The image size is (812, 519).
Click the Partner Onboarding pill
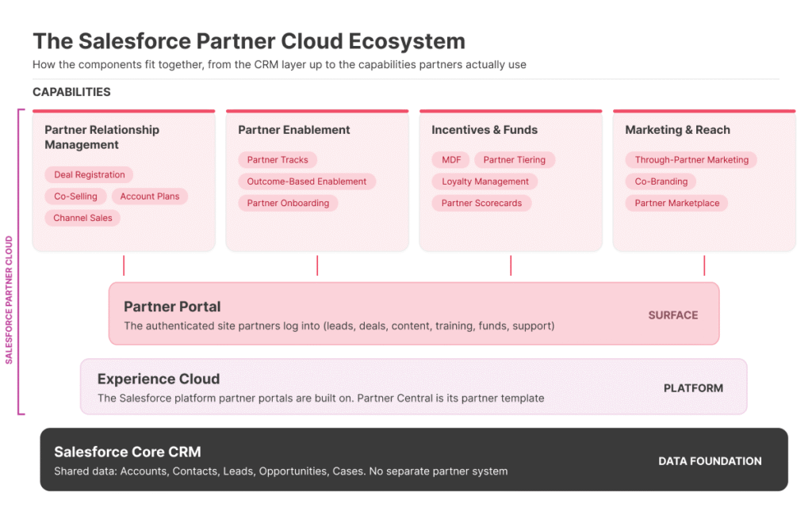pyautogui.click(x=288, y=204)
